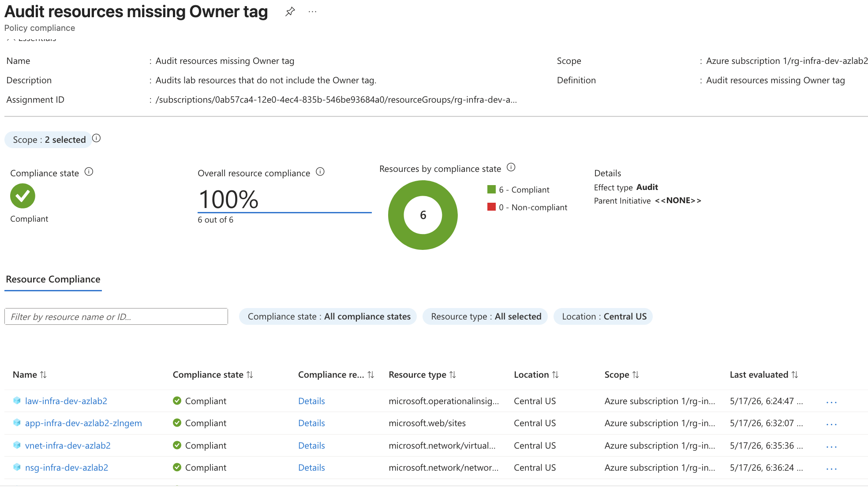Click compliant check icon in law-infra row
Viewport: 868px width, 498px height.
point(177,401)
